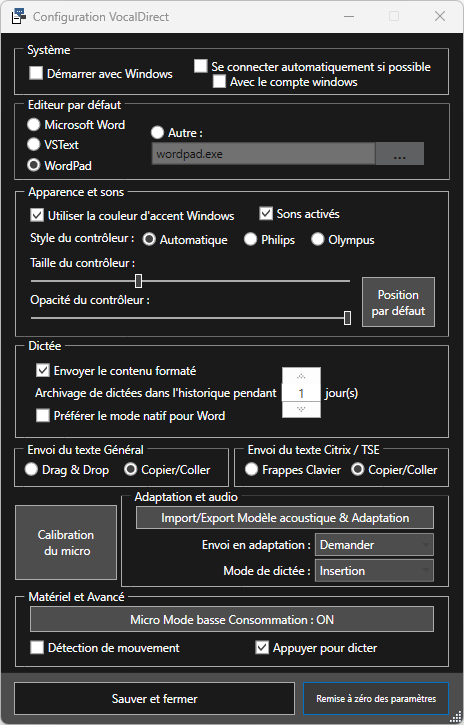Click Import/Export Modèle acoustique & Adaptation

285,518
